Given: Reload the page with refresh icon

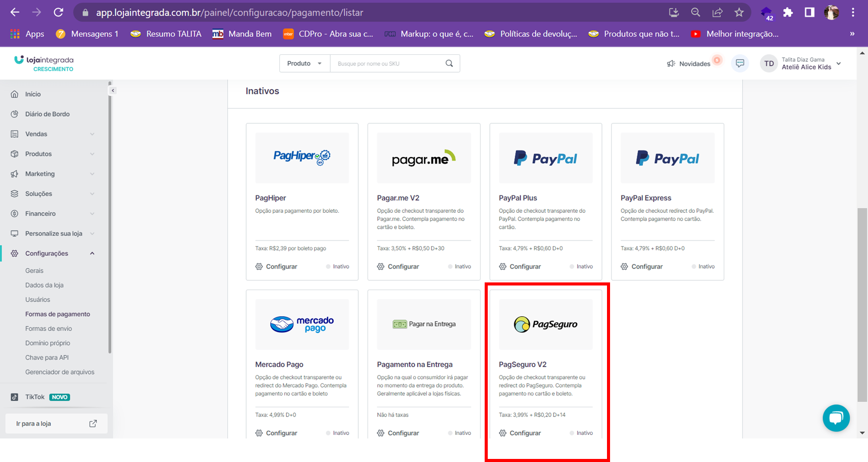Looking at the screenshot, I should (58, 12).
